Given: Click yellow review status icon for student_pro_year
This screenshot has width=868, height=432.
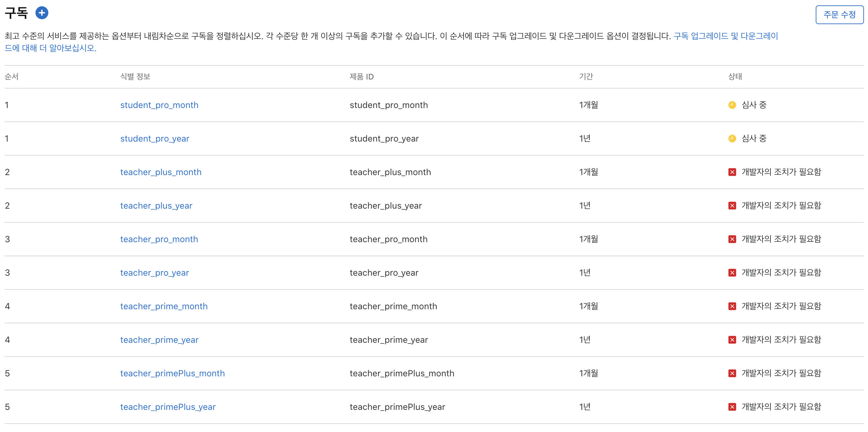Looking at the screenshot, I should tap(732, 139).
